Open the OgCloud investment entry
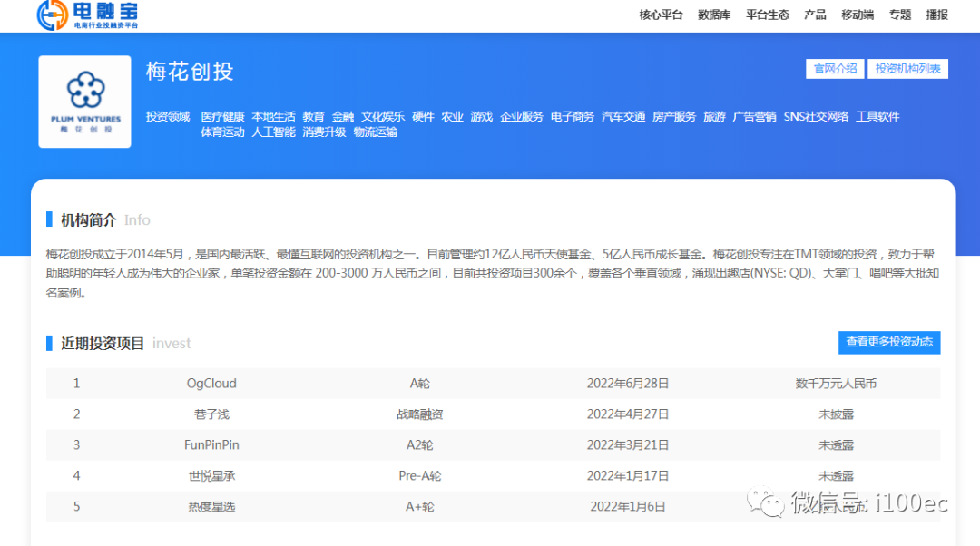980x546 pixels. point(211,384)
